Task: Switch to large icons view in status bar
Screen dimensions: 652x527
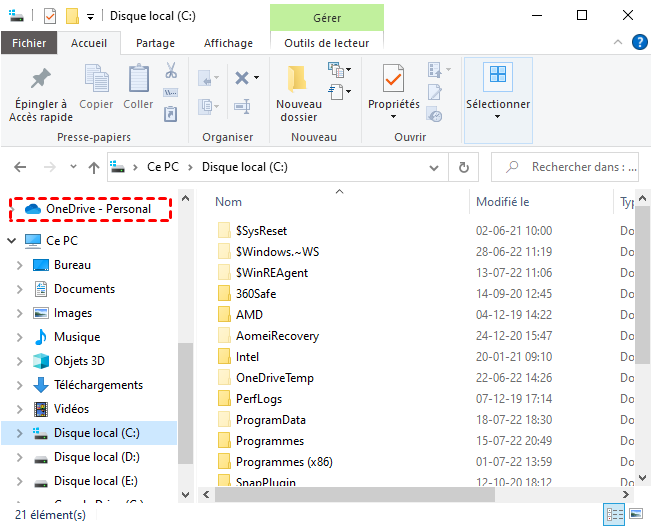Action: point(636,515)
